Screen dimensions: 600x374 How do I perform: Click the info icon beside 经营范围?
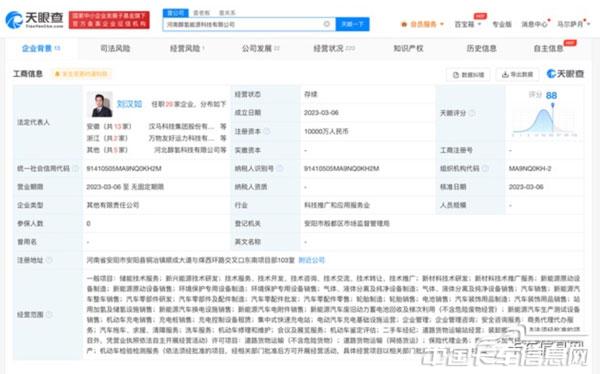tap(49, 315)
